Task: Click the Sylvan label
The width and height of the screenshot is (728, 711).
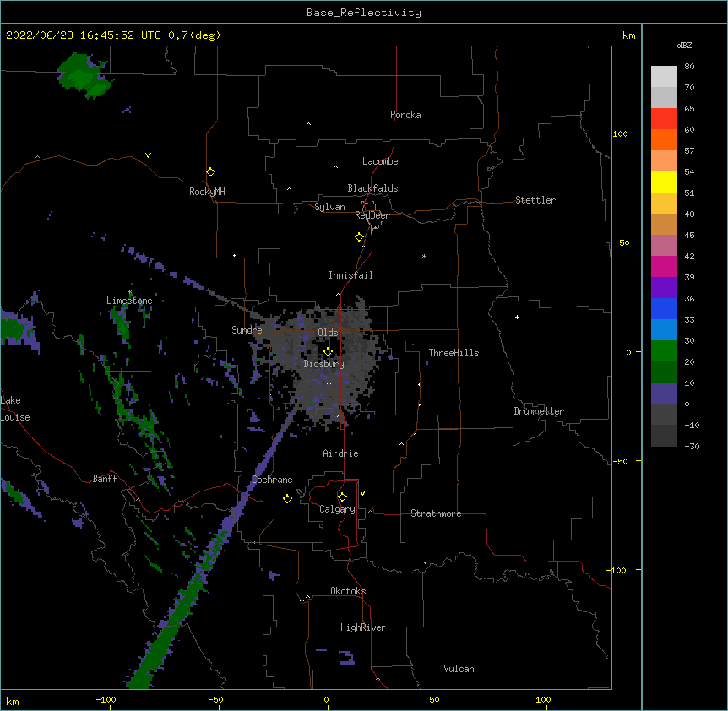Action: point(329,207)
